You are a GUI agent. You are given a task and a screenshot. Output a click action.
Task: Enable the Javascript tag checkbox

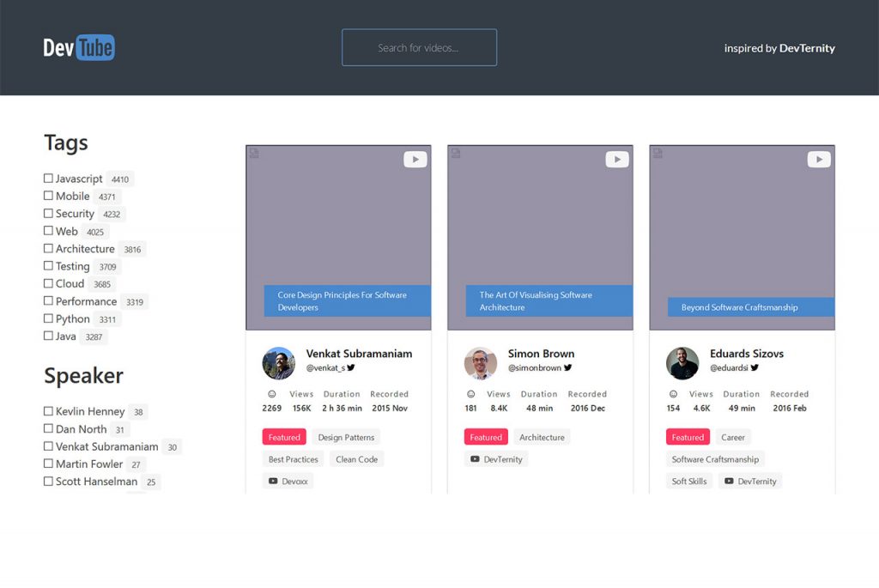click(49, 179)
